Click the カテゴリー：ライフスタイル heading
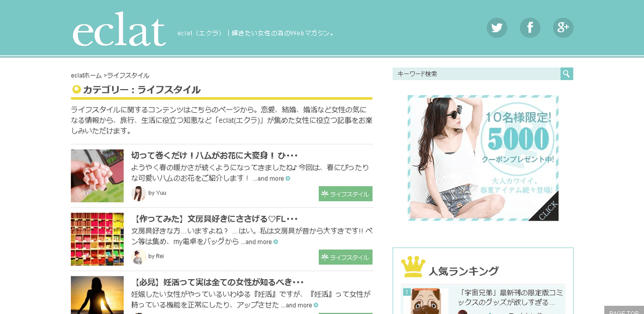 click(142, 90)
